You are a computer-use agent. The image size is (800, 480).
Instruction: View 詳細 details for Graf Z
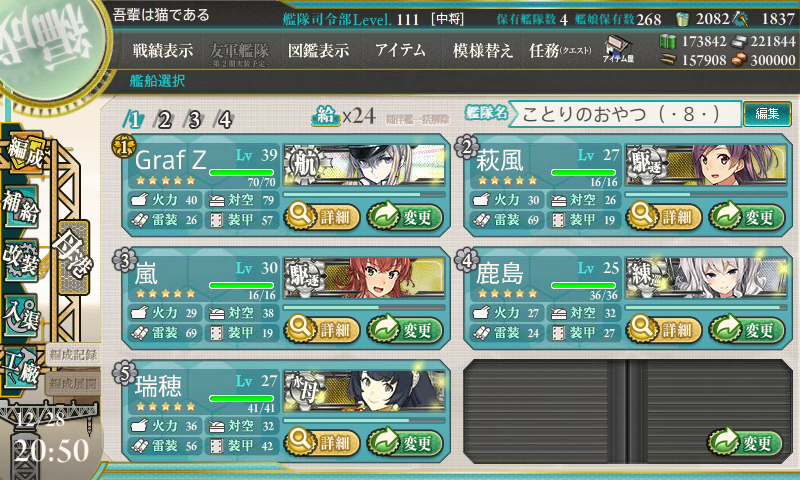[321, 216]
